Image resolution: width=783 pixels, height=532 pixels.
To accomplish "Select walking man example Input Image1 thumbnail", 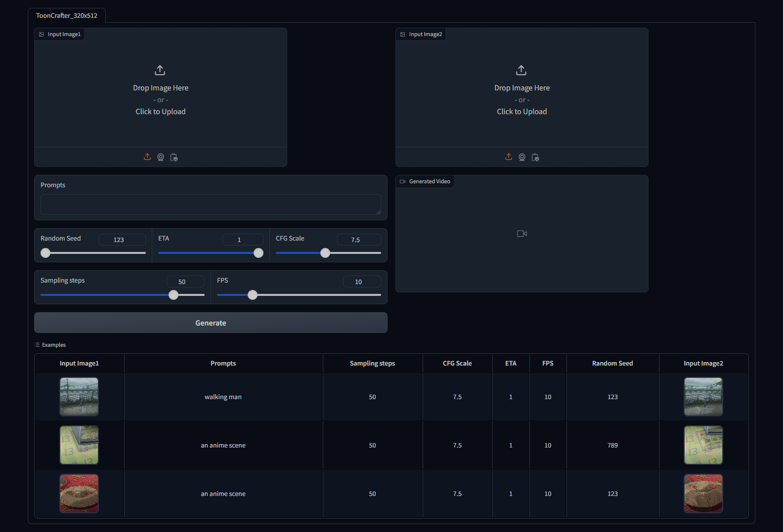I will tap(79, 397).
